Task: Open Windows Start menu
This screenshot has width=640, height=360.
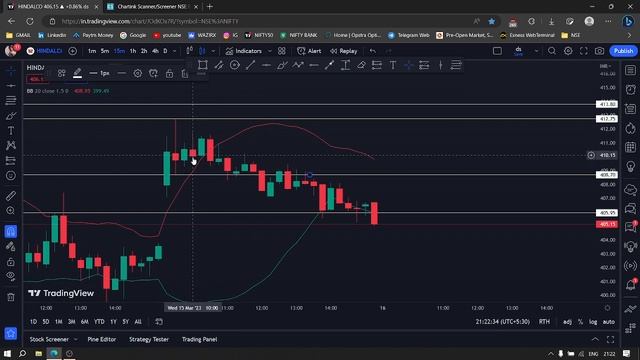Action: click(x=7, y=353)
